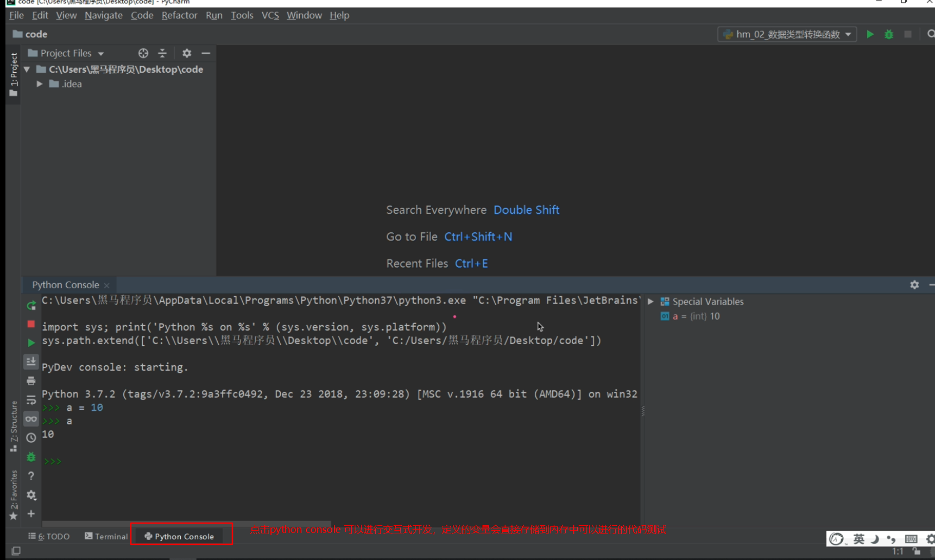Open the Tools menu
The width and height of the screenshot is (935, 560).
(x=242, y=15)
